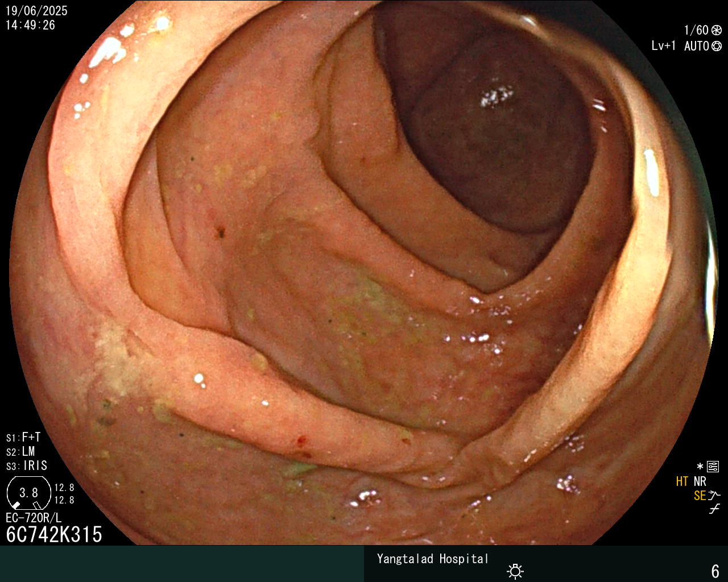Click the AUTO iris mode label
Viewport: 728px width, 582px height.
pos(696,46)
